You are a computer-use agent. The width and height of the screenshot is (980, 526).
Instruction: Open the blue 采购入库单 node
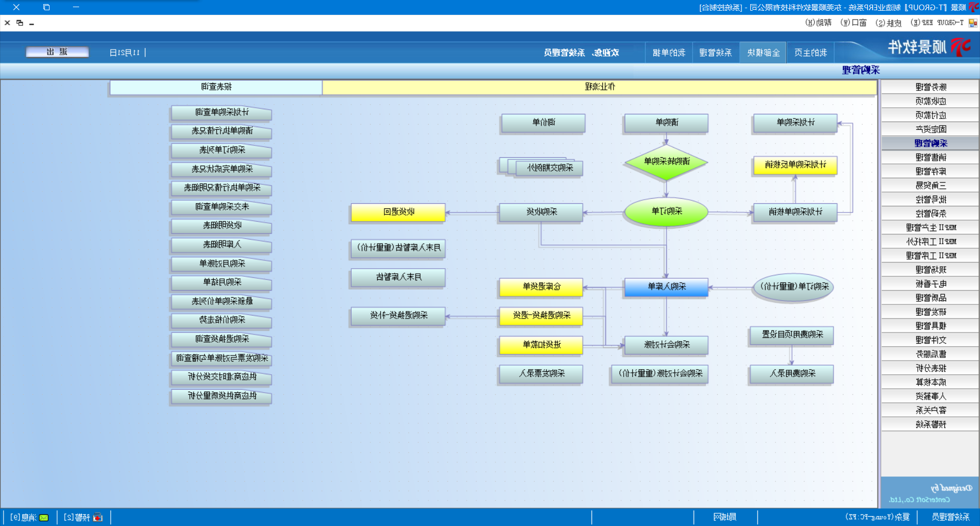click(x=666, y=287)
